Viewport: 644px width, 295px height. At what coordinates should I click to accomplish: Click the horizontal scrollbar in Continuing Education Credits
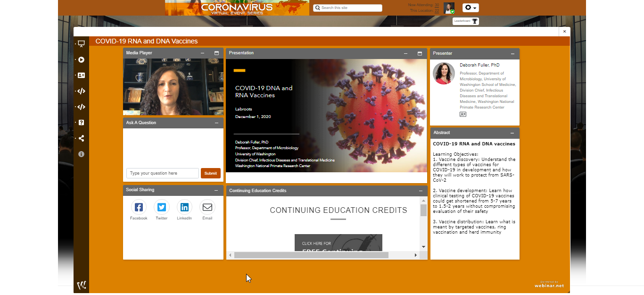coord(311,255)
